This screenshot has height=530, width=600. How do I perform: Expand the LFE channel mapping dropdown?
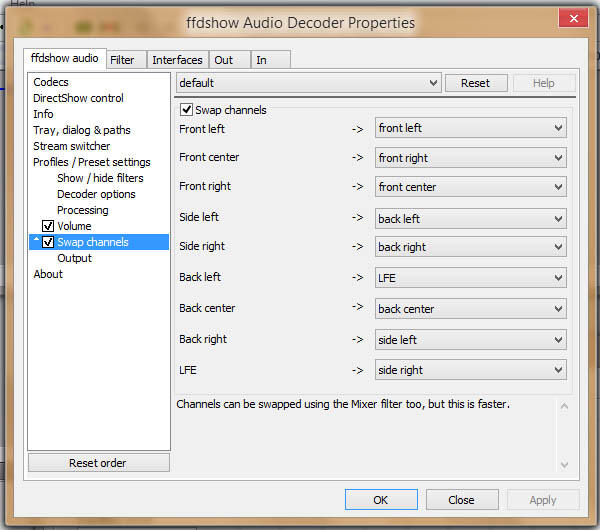point(470,370)
